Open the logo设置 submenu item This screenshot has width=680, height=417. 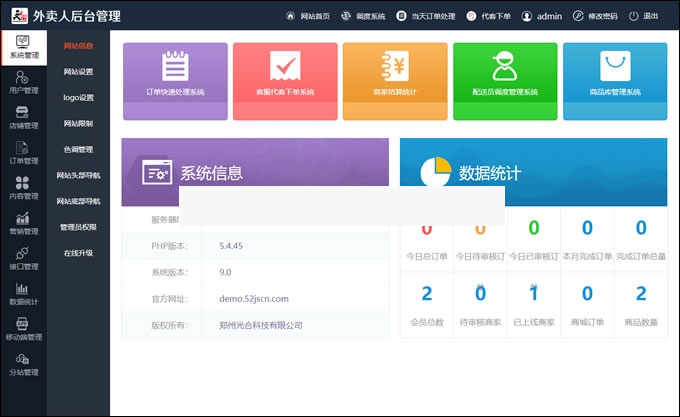pyautogui.click(x=78, y=98)
